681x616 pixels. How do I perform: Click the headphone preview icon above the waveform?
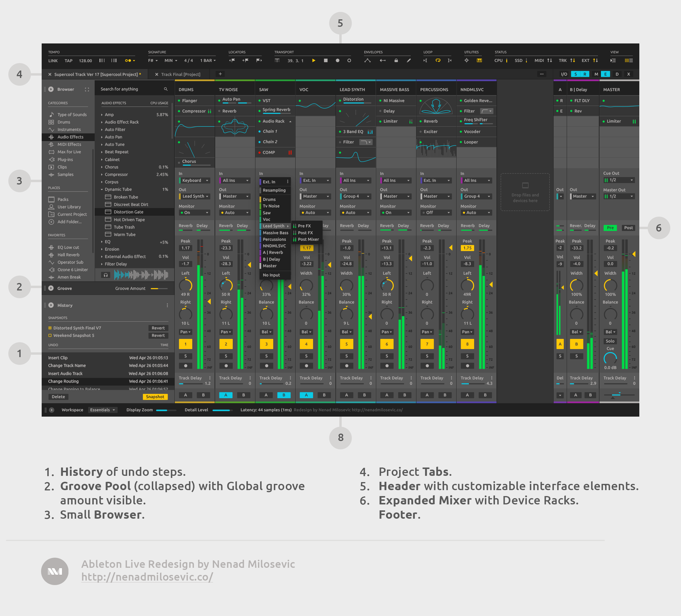[x=105, y=275]
